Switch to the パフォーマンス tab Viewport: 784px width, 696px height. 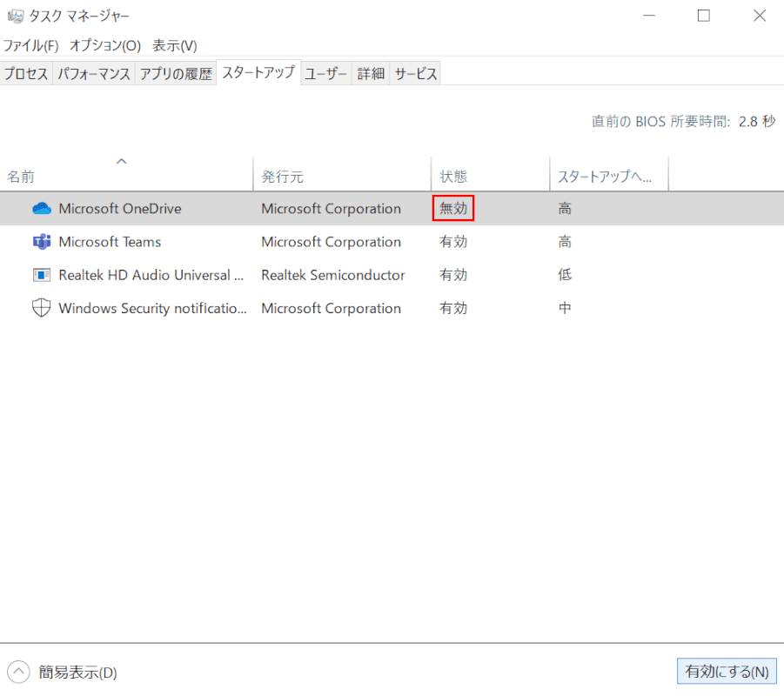tap(93, 73)
